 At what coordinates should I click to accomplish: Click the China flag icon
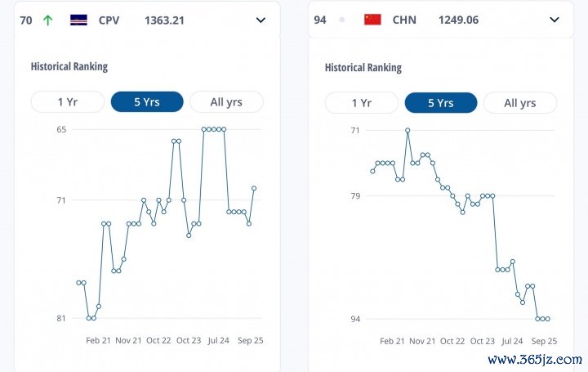click(372, 20)
